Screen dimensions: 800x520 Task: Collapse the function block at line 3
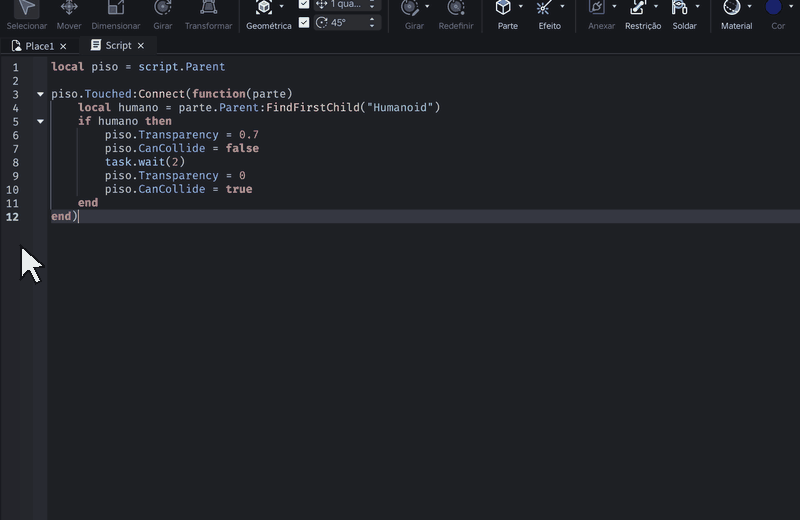click(40, 94)
